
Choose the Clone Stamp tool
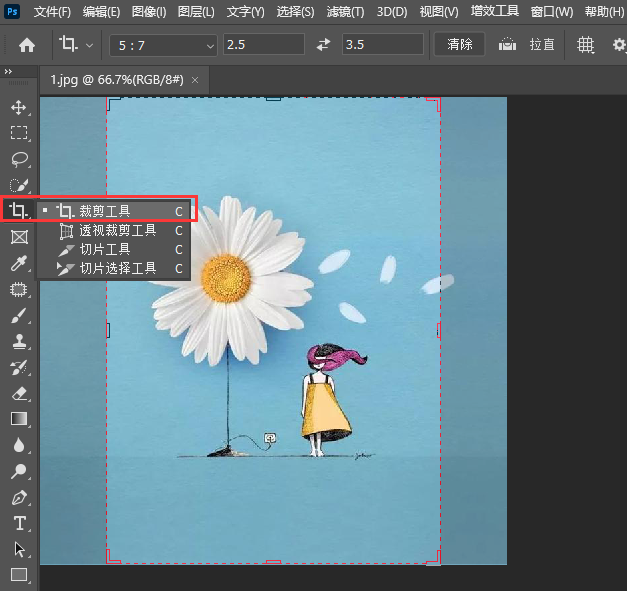tap(19, 341)
